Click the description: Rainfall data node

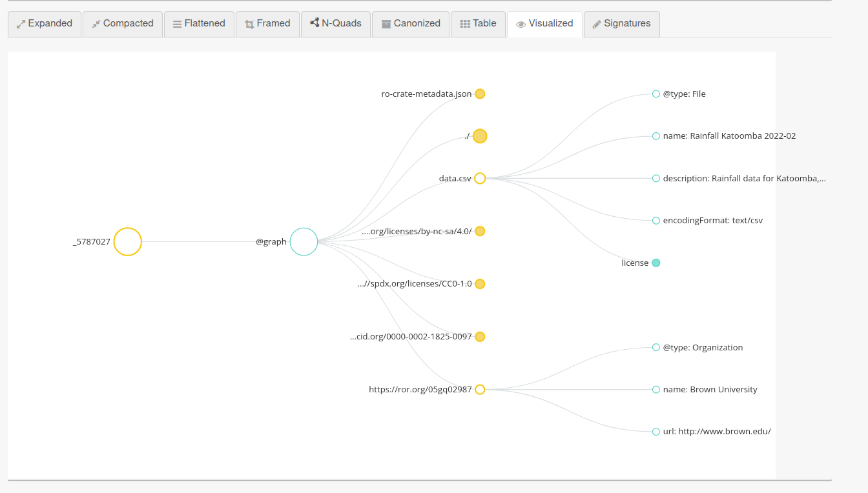coord(656,178)
